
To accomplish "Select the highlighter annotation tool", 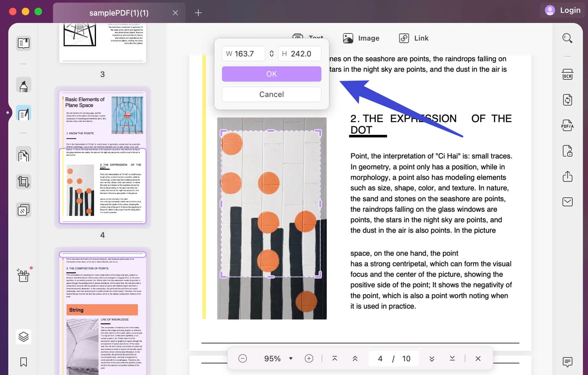I will coord(24,85).
